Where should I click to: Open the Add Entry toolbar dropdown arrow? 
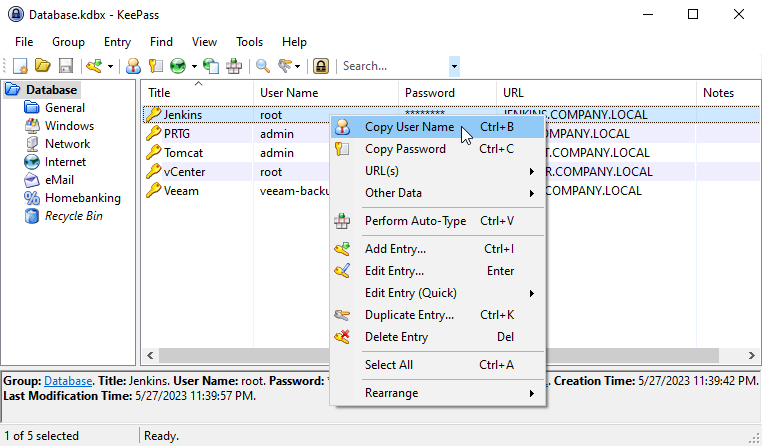point(110,66)
